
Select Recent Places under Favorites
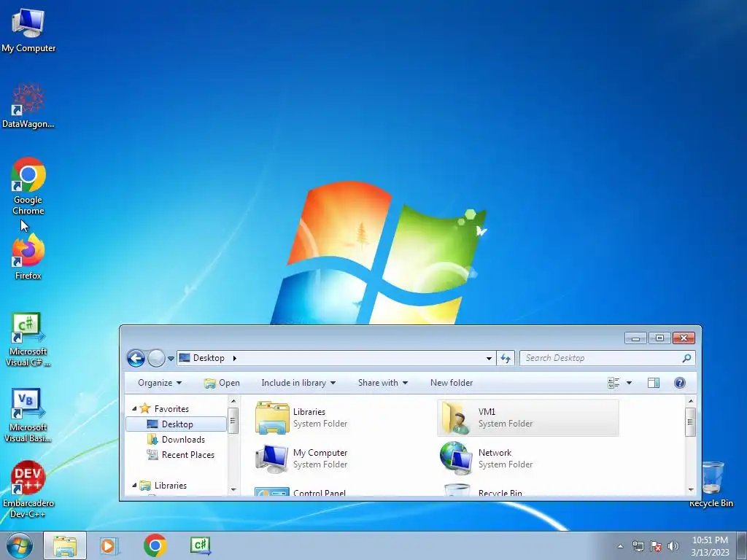(181, 455)
